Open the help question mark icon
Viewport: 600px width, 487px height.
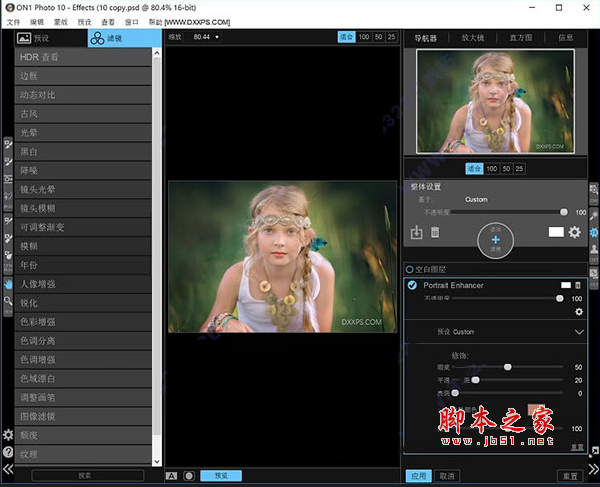8,451
